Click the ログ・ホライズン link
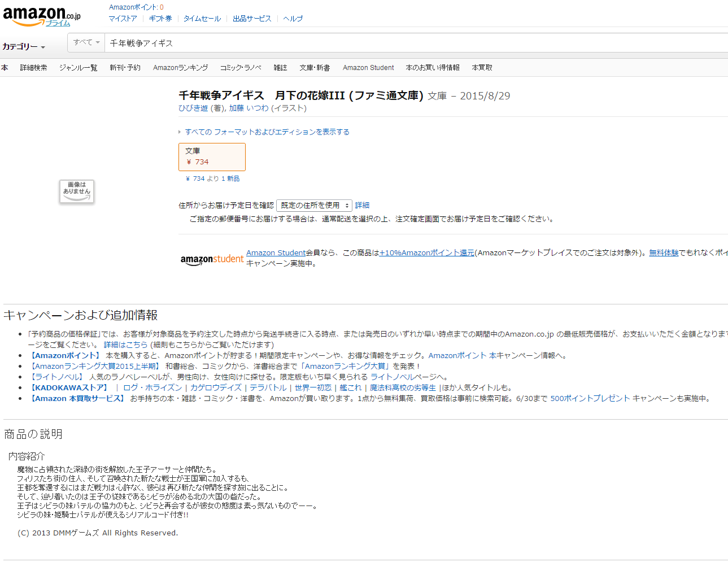The image size is (728, 562). pos(152,387)
